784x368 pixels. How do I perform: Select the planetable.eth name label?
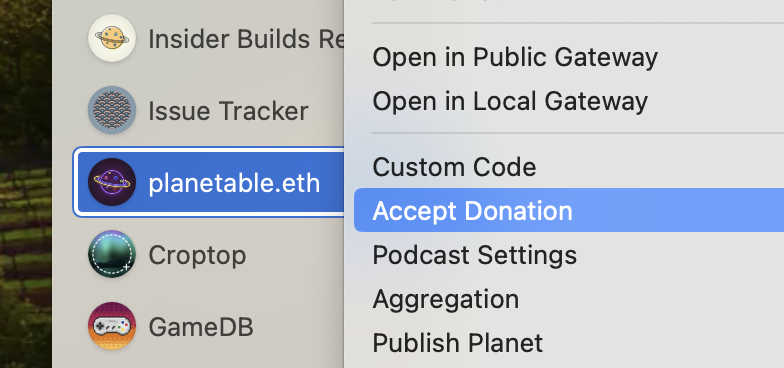tap(234, 184)
